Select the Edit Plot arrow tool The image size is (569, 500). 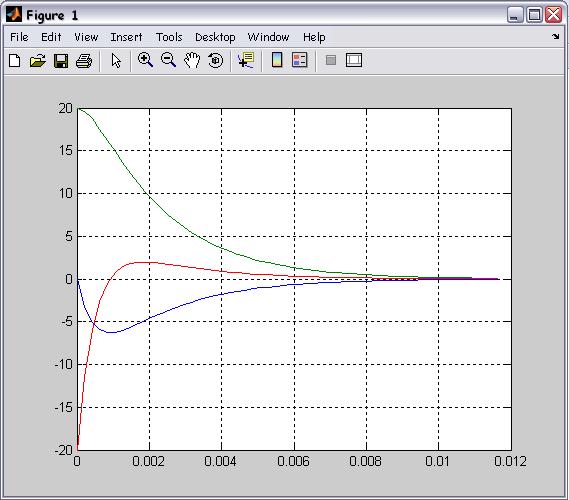click(x=116, y=61)
